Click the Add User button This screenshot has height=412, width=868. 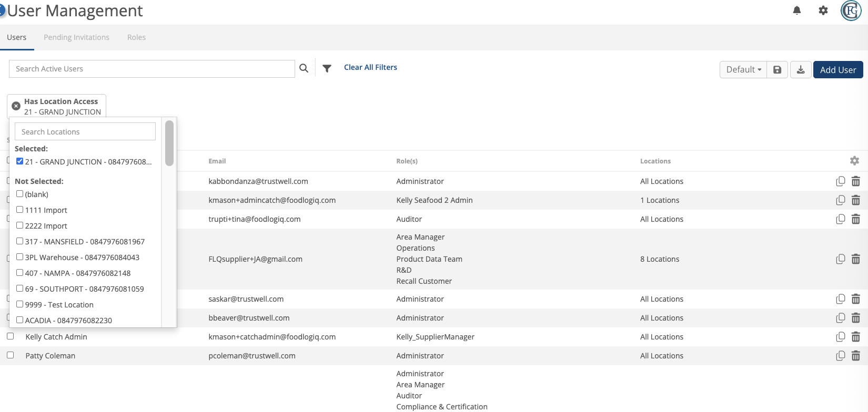pos(838,69)
